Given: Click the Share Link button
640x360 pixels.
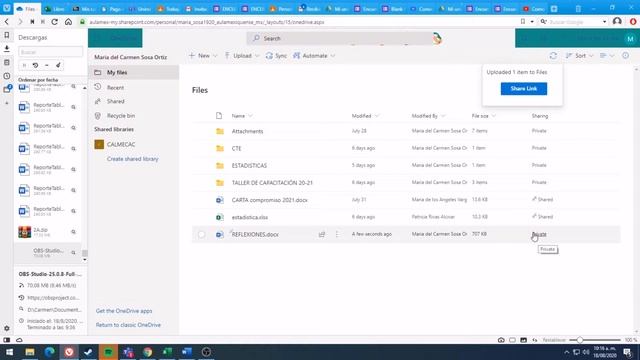Looking at the screenshot, I should (524, 89).
